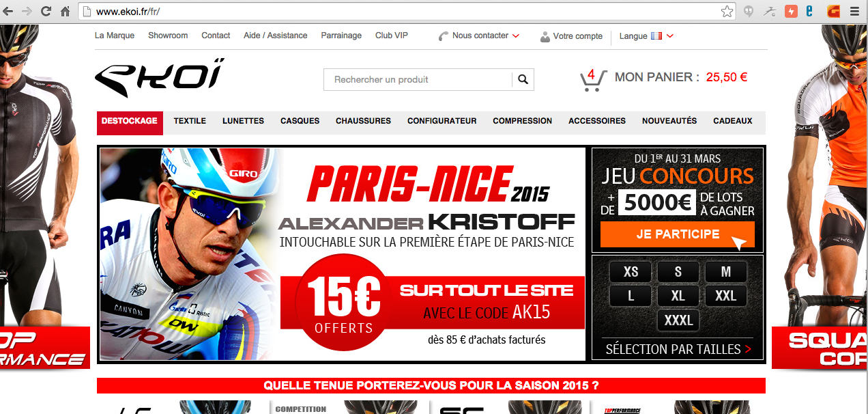868x414 pixels.
Task: Click the search magnifier icon
Action: pos(523,79)
